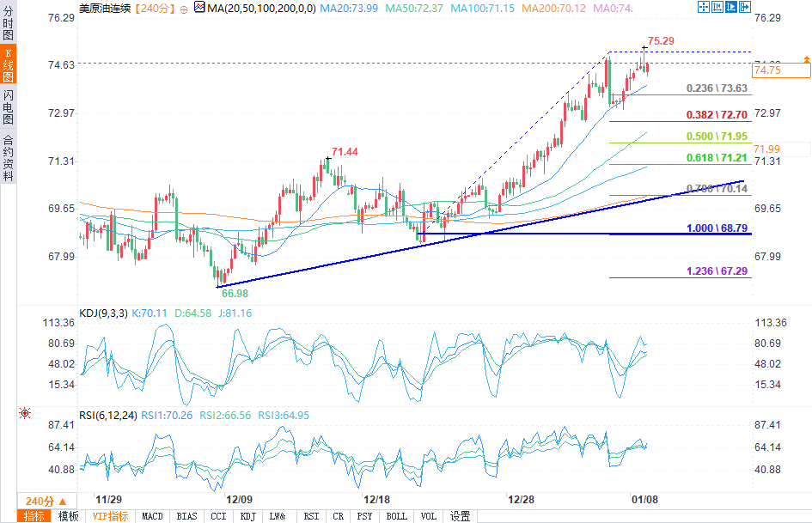The width and height of the screenshot is (812, 523).
Task: Select the BOLL indicator tab
Action: coord(396,516)
